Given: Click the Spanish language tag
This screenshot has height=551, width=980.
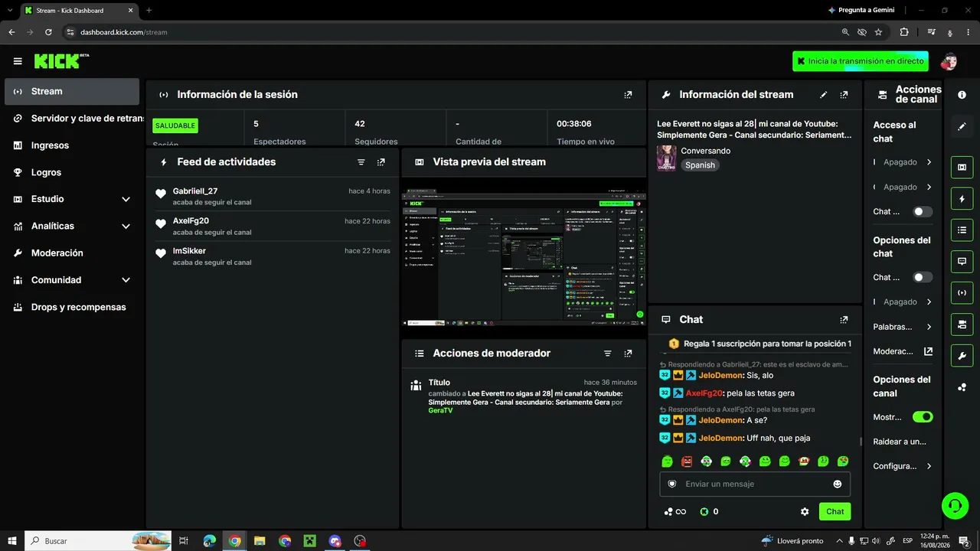Looking at the screenshot, I should (x=700, y=165).
